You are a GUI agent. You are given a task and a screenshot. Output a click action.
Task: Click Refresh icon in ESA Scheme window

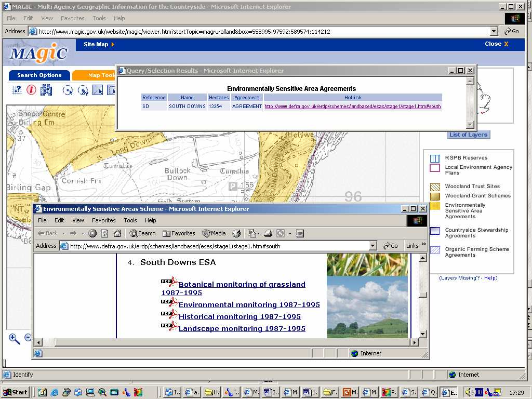pyautogui.click(x=105, y=233)
